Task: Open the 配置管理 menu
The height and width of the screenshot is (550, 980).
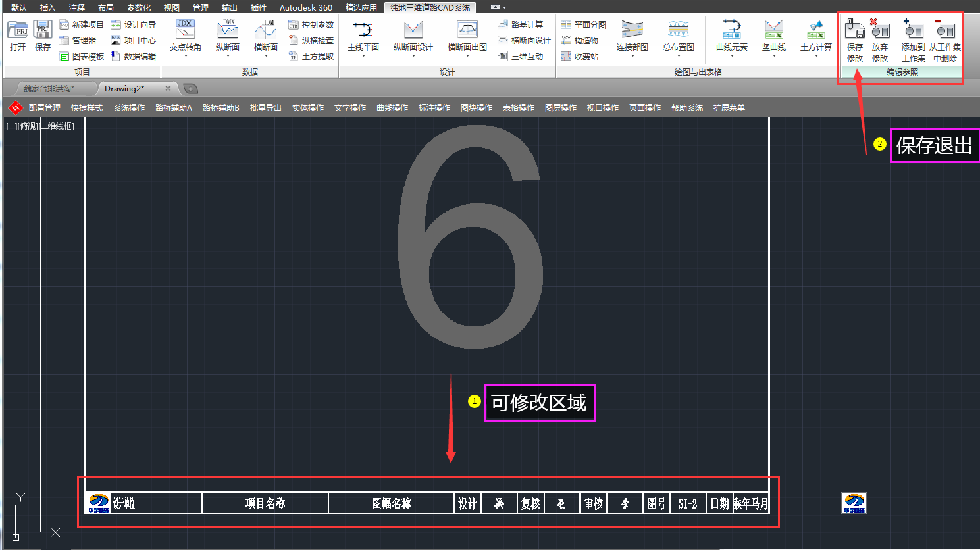Action: (x=45, y=108)
